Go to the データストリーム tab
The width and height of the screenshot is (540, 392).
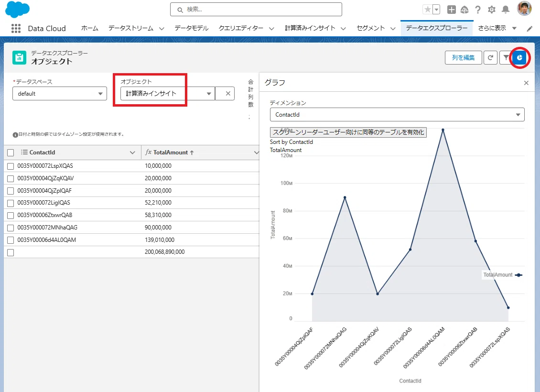click(x=131, y=28)
